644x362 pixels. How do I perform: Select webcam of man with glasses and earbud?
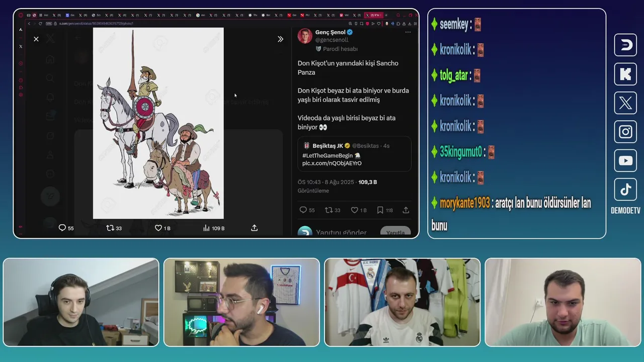coord(242,302)
